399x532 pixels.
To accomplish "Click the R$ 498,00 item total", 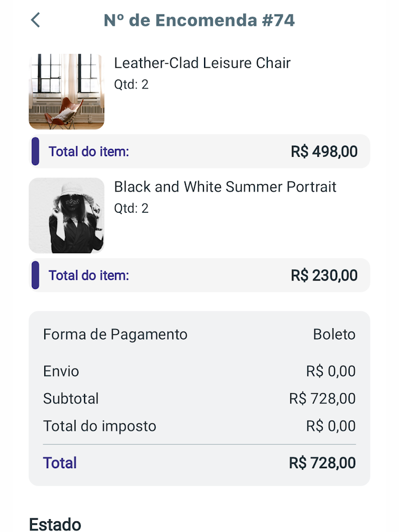I will 324,151.
